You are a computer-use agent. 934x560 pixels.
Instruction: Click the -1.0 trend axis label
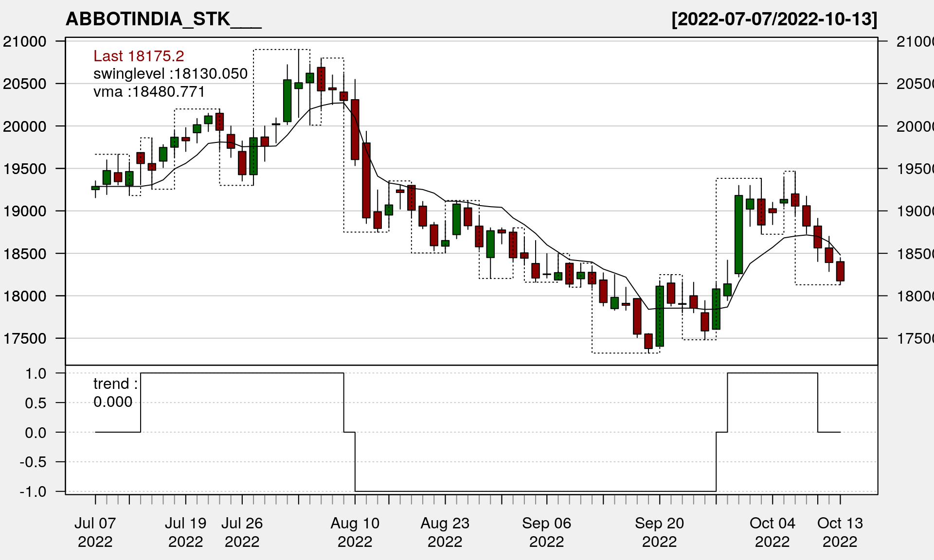tap(33, 491)
